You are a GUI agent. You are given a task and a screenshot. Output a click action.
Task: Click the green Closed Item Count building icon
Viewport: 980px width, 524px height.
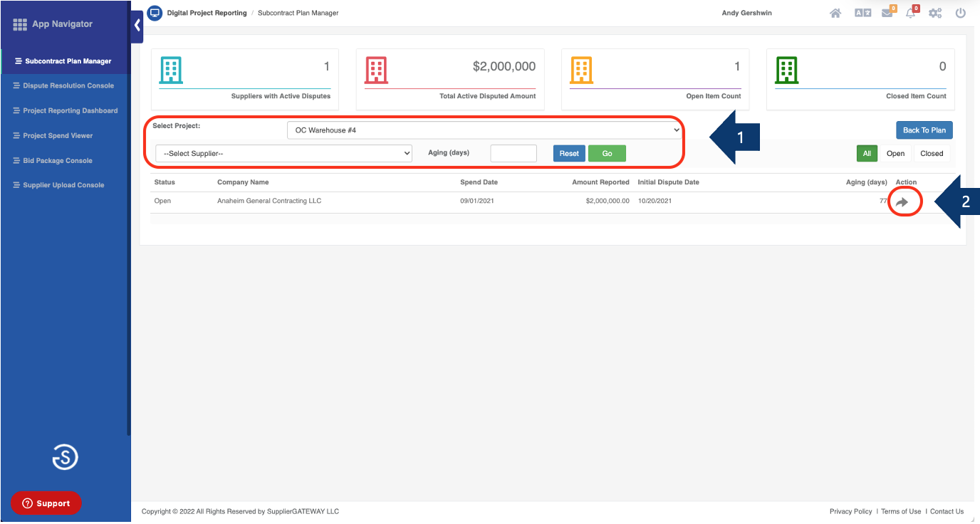pos(786,70)
